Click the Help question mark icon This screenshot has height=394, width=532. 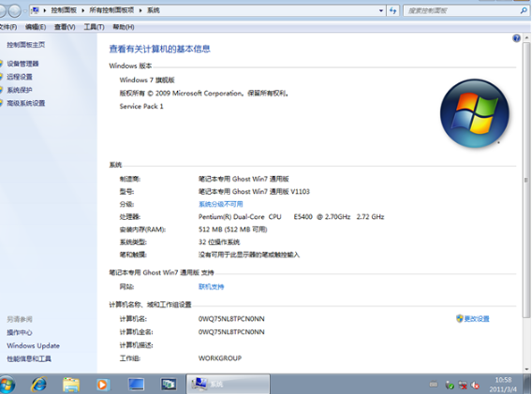pyautogui.click(x=516, y=38)
